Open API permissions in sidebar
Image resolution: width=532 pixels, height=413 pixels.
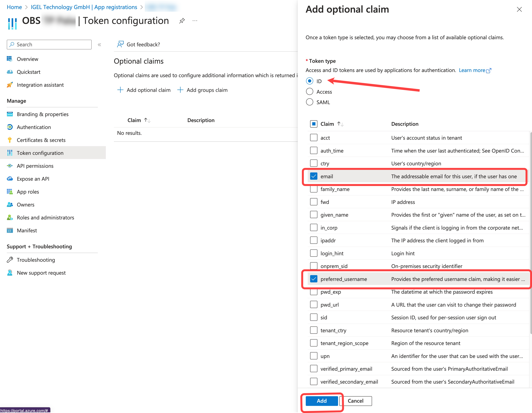coord(35,166)
